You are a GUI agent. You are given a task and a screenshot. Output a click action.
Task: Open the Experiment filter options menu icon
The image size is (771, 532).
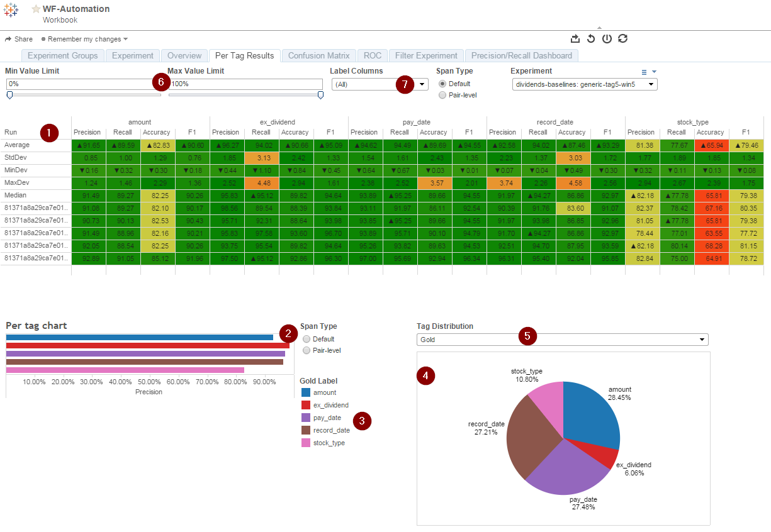[649, 72]
